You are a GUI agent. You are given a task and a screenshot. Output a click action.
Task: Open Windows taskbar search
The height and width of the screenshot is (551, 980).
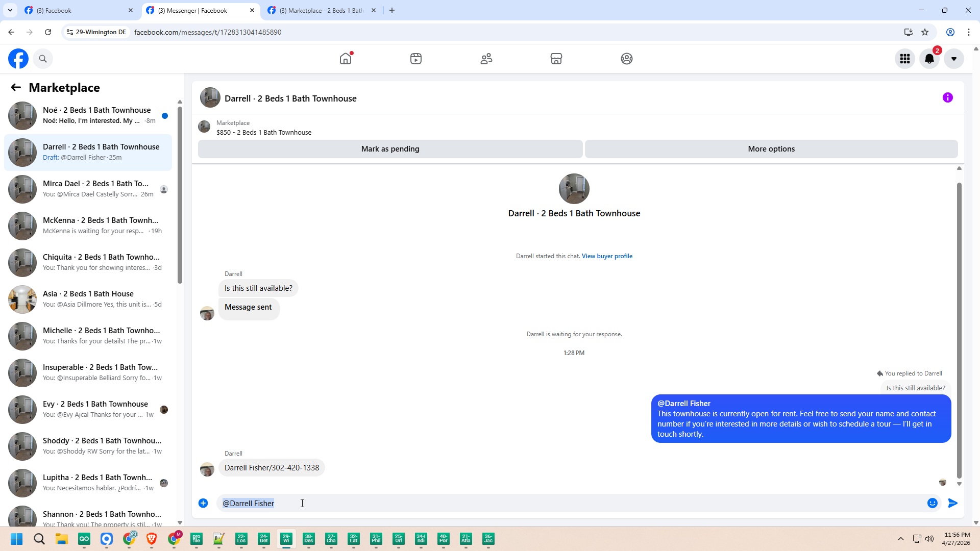39,539
